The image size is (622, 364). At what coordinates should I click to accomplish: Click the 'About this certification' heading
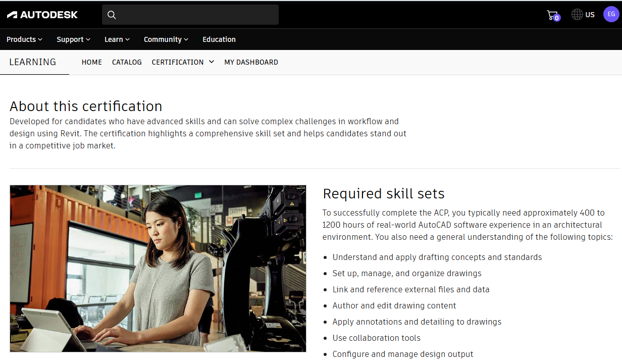86,106
